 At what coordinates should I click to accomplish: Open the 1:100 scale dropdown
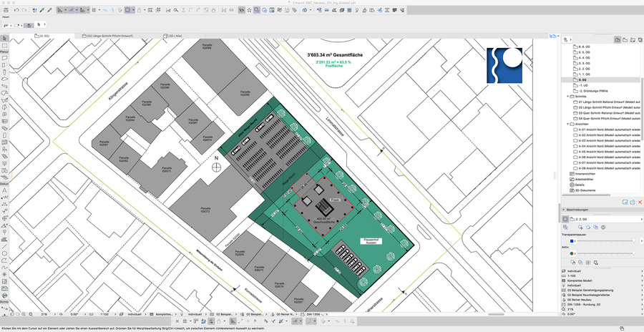106,314
